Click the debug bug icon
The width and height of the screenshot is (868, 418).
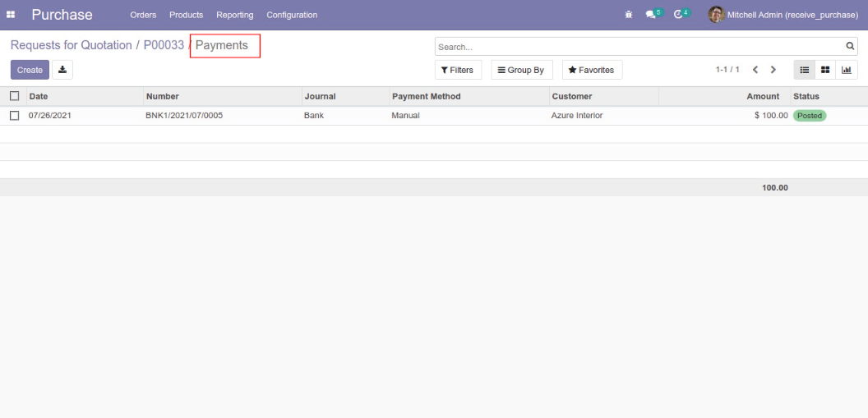[x=628, y=15]
